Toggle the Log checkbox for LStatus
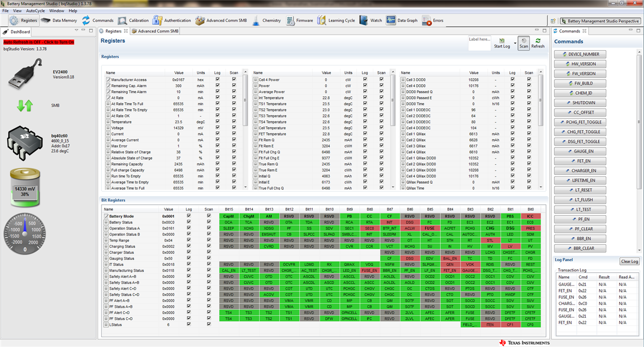Screen dimensions: 644x347 (188, 324)
